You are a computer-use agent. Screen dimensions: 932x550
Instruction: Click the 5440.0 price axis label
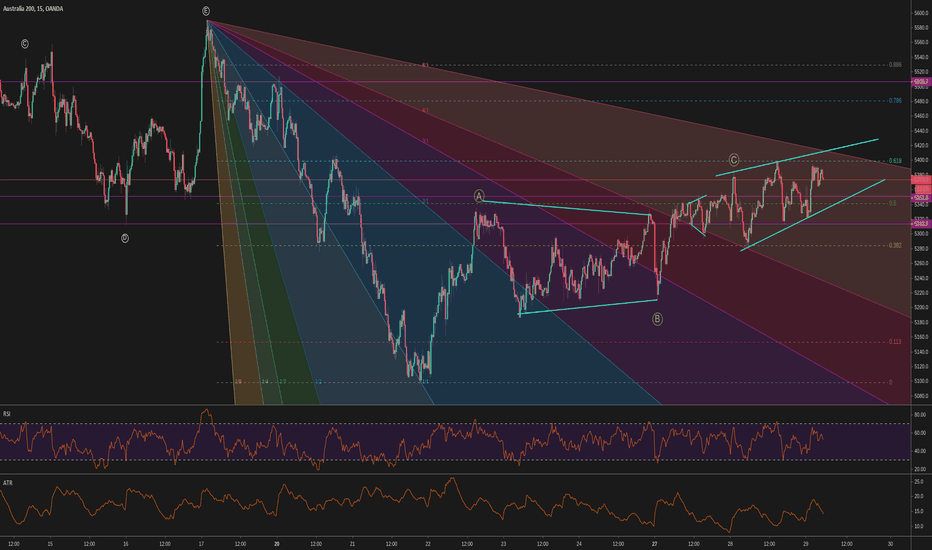click(x=921, y=131)
